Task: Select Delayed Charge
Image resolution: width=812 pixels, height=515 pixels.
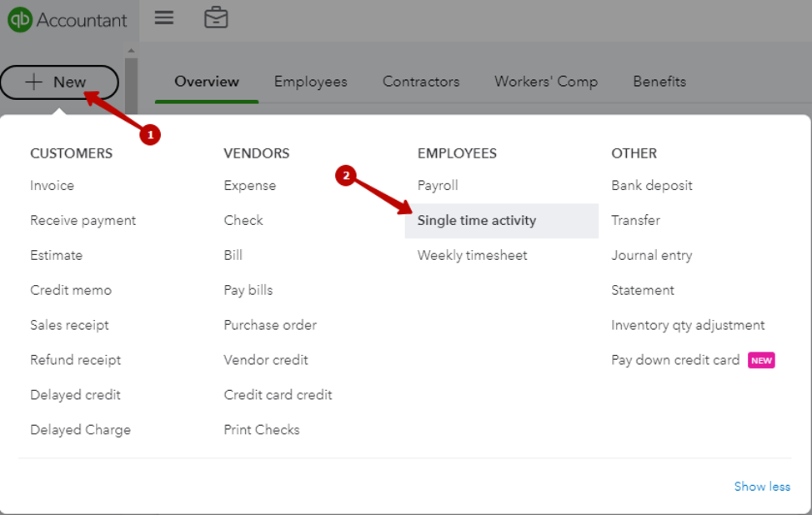Action: pyautogui.click(x=80, y=430)
